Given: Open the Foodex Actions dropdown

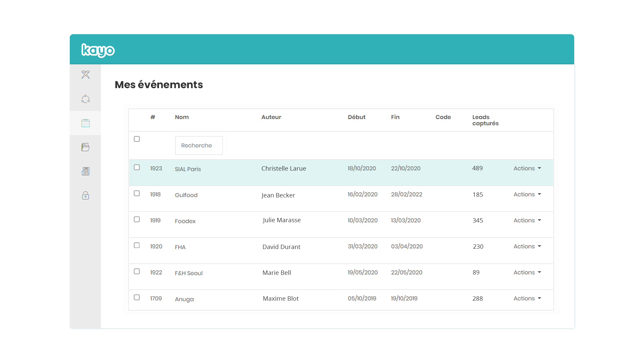Looking at the screenshot, I should pyautogui.click(x=527, y=220).
